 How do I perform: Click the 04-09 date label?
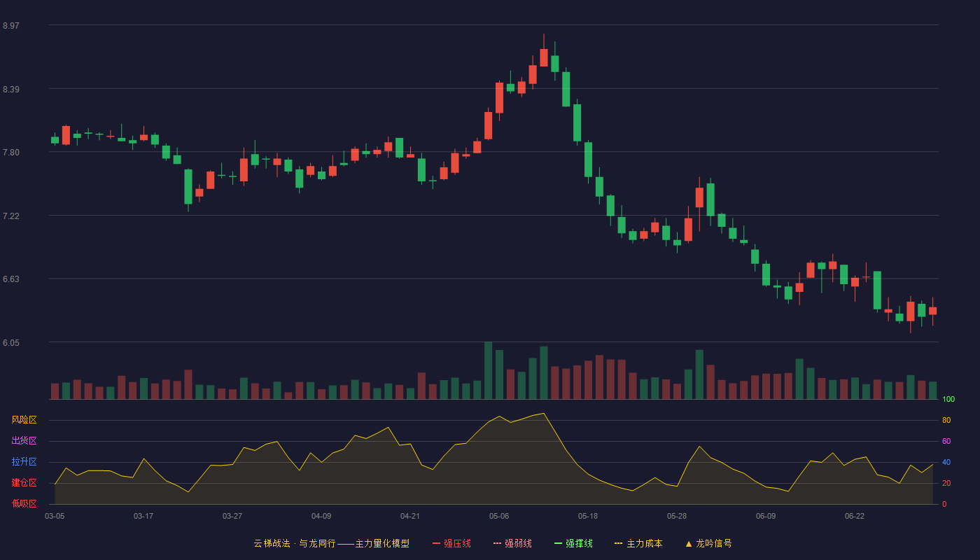pyautogui.click(x=321, y=516)
